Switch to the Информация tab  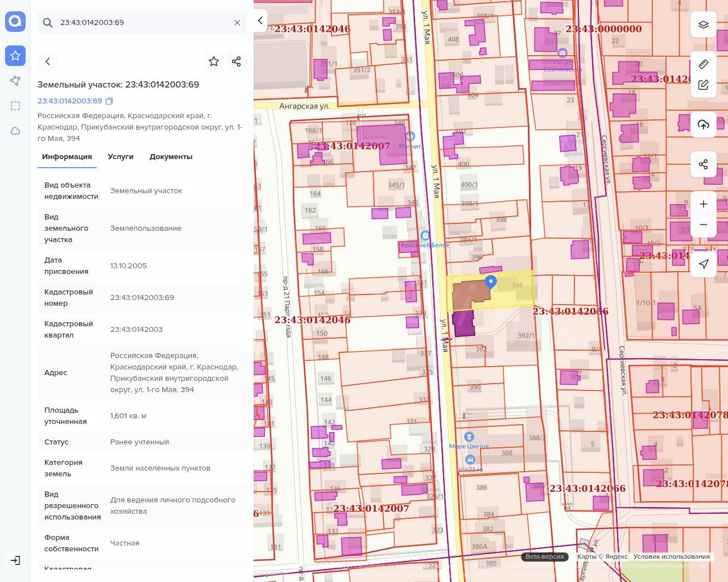pyautogui.click(x=67, y=157)
